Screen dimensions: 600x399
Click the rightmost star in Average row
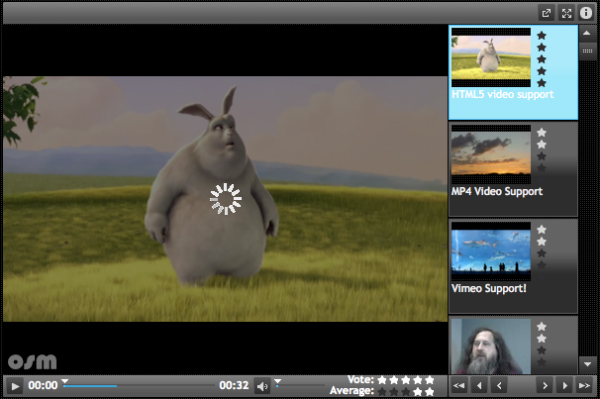(429, 392)
